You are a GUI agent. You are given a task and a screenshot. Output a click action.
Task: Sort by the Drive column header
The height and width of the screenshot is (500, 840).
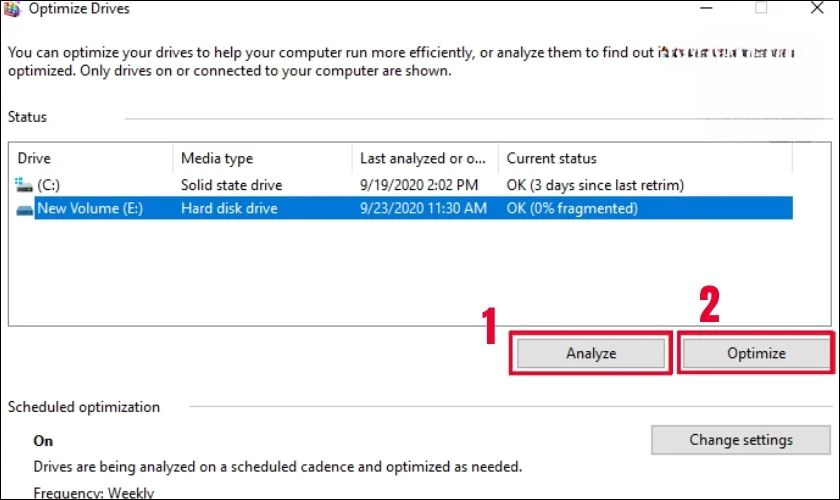coord(34,159)
